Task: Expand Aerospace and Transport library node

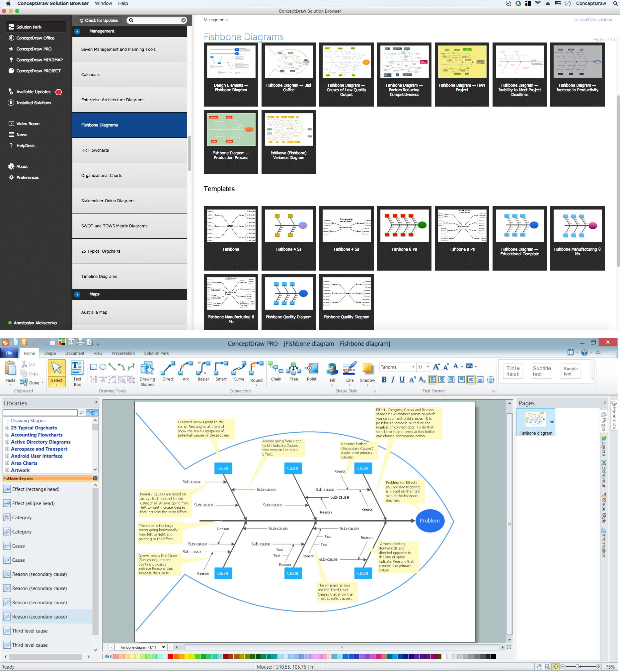Action: [7, 449]
